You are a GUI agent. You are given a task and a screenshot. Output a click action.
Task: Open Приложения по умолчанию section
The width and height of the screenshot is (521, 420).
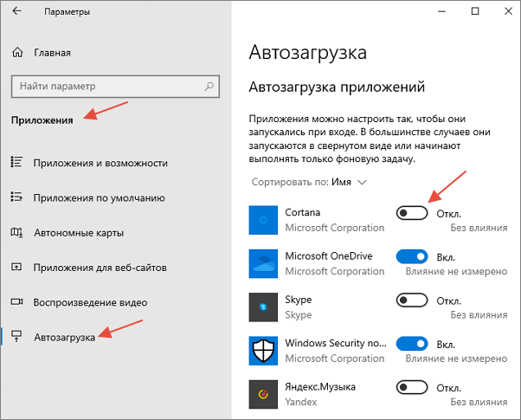(99, 198)
